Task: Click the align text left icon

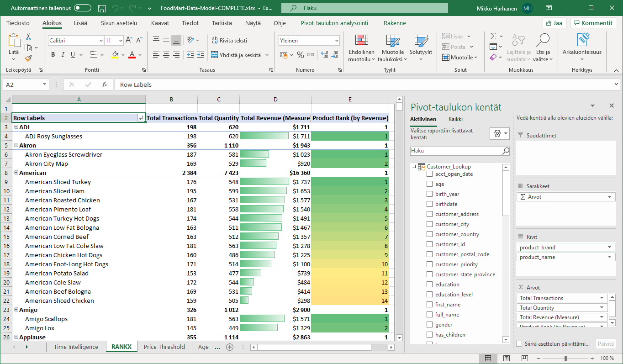Action: [156, 55]
